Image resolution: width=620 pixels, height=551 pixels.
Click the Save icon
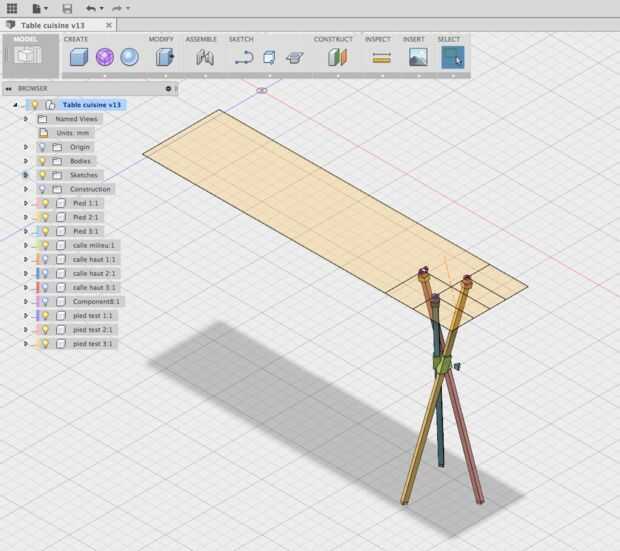(67, 8)
